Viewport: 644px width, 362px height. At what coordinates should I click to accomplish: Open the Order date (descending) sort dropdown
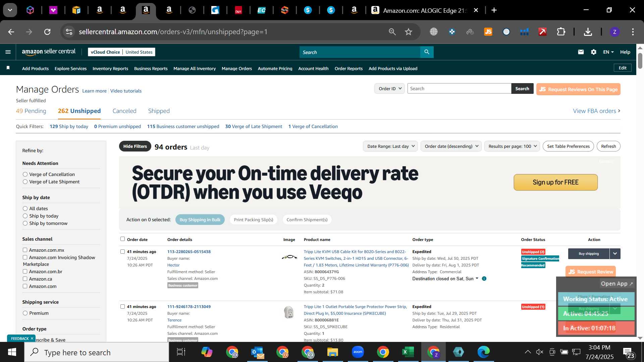[451, 146]
